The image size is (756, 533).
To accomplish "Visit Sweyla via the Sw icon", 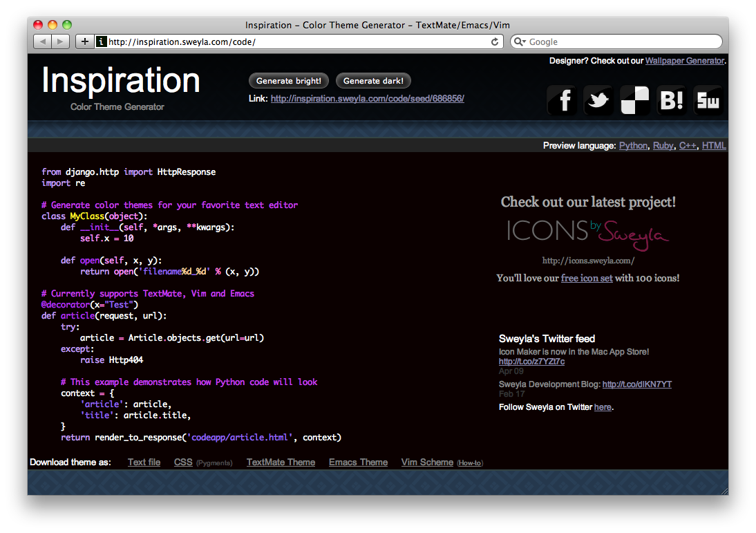I will coord(708,100).
